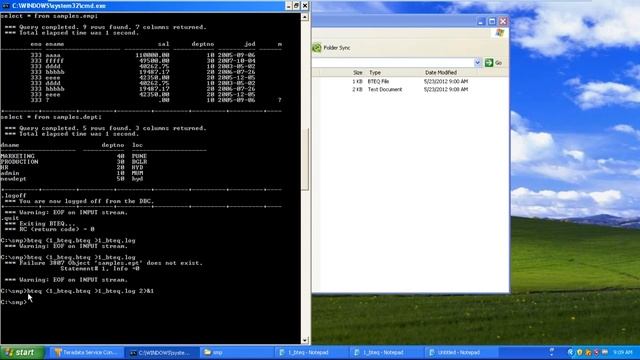
Task: Click the last C:\smp> prompt line
Action: click(13, 302)
